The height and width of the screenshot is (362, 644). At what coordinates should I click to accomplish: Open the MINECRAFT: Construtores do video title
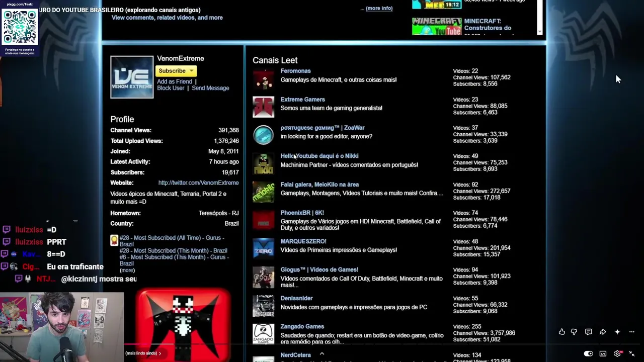pos(488,25)
